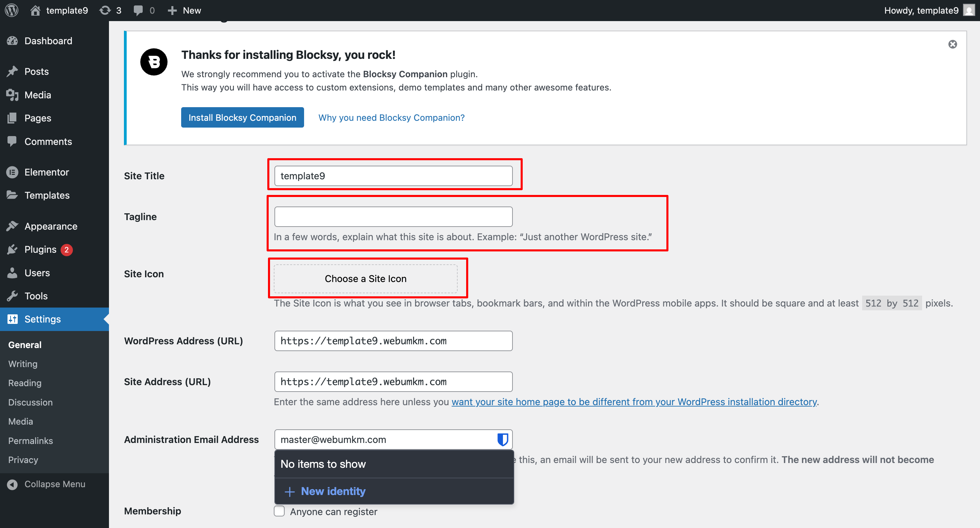The image size is (980, 528).
Task: Open the Elementor sidebar menu
Action: 46,172
